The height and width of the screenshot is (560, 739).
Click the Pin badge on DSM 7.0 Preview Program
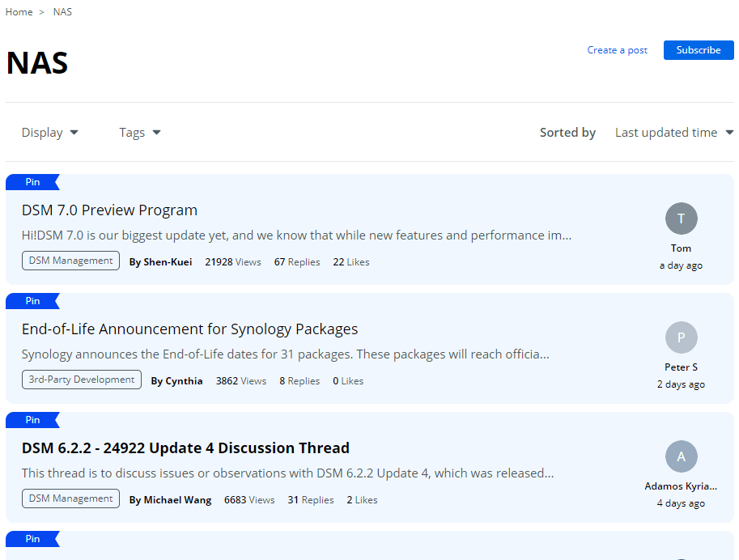(x=32, y=182)
